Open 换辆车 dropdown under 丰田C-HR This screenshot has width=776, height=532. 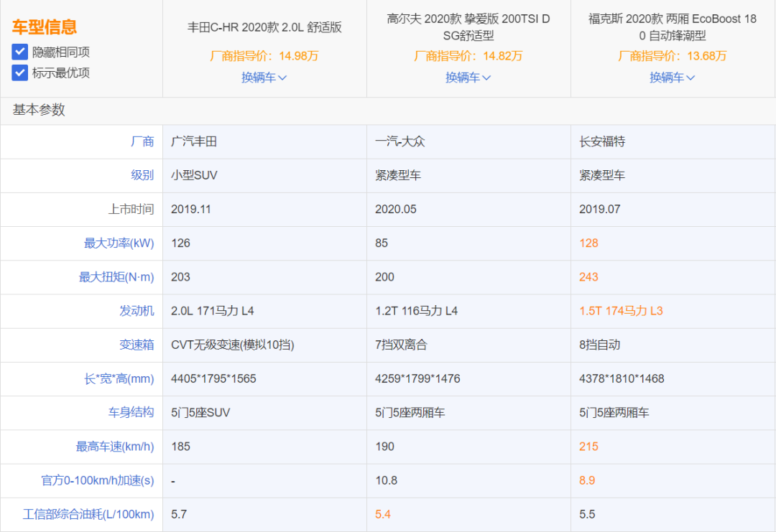point(264,78)
